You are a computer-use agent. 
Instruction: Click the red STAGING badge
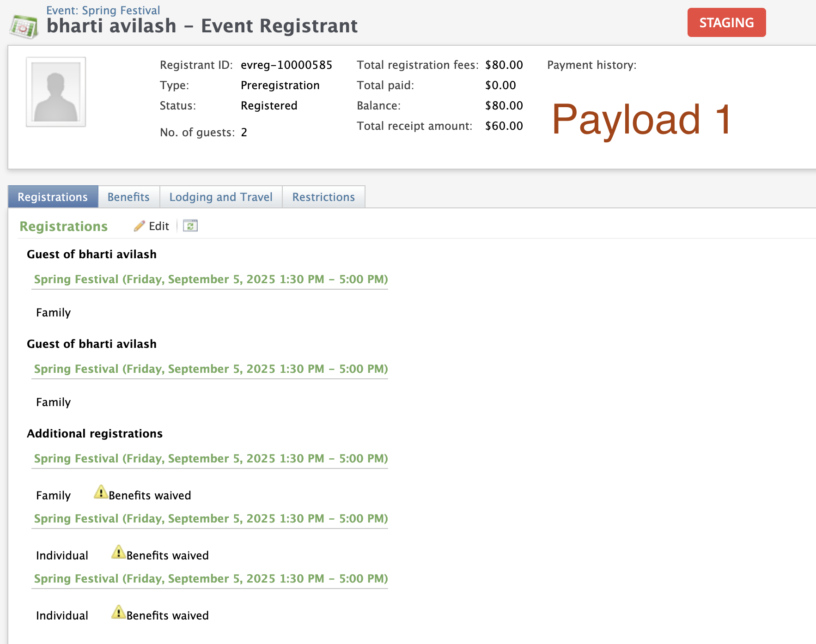(726, 22)
